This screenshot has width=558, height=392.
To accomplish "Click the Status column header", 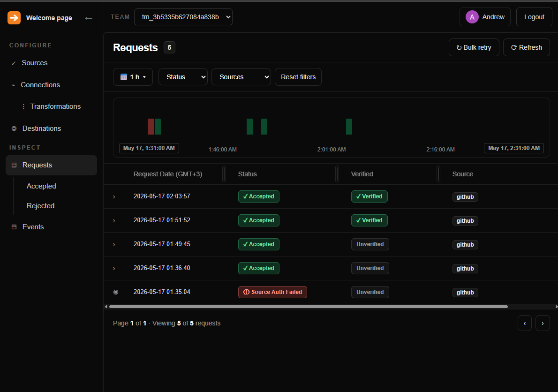I will (247, 174).
